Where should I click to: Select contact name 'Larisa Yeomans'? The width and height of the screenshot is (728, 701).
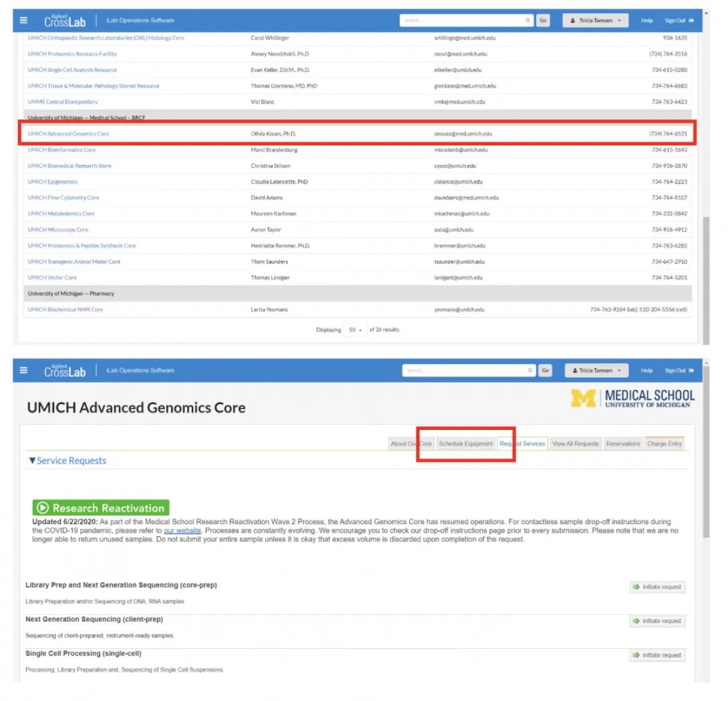click(269, 310)
